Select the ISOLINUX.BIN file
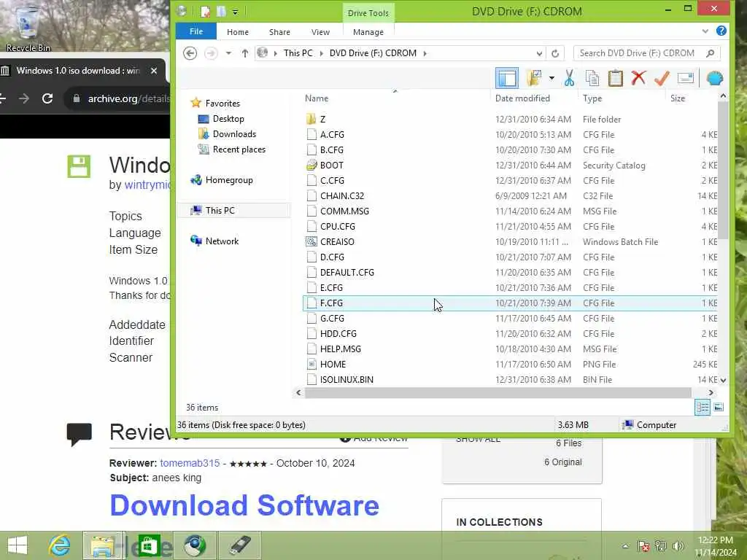The width and height of the screenshot is (747, 560). 347,379
